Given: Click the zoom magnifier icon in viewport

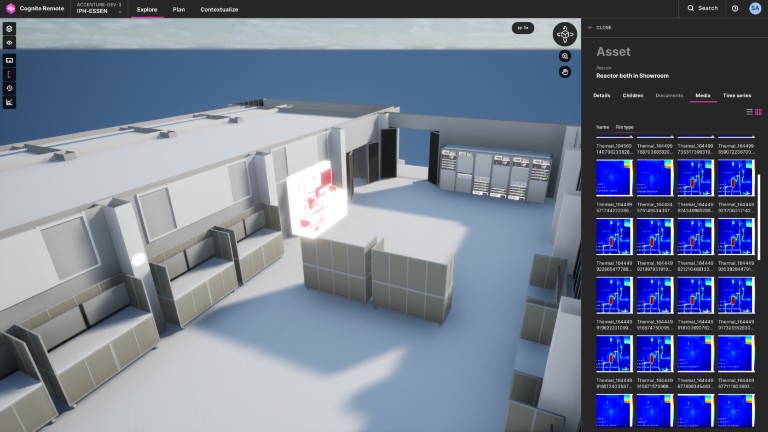Looking at the screenshot, I should (x=565, y=57).
